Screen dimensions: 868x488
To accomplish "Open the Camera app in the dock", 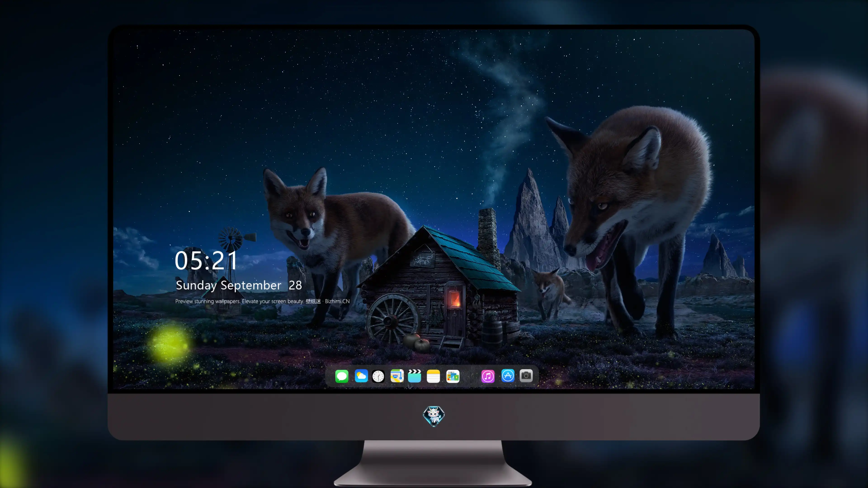I will tap(526, 375).
